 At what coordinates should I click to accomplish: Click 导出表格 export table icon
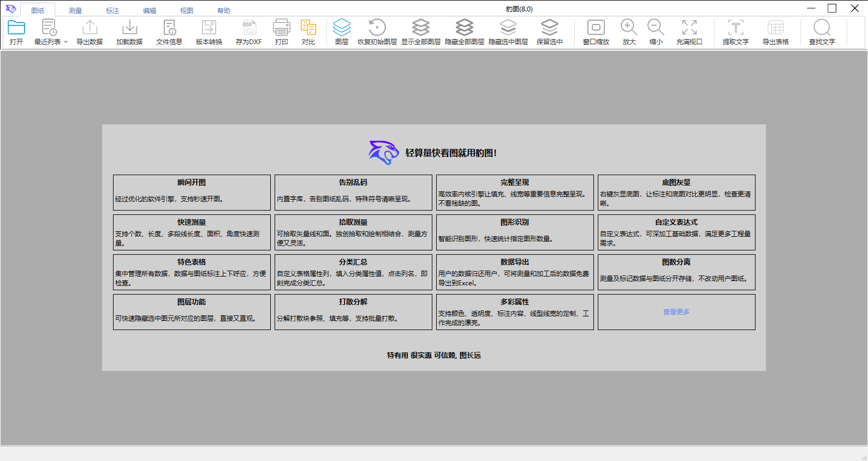[776, 27]
